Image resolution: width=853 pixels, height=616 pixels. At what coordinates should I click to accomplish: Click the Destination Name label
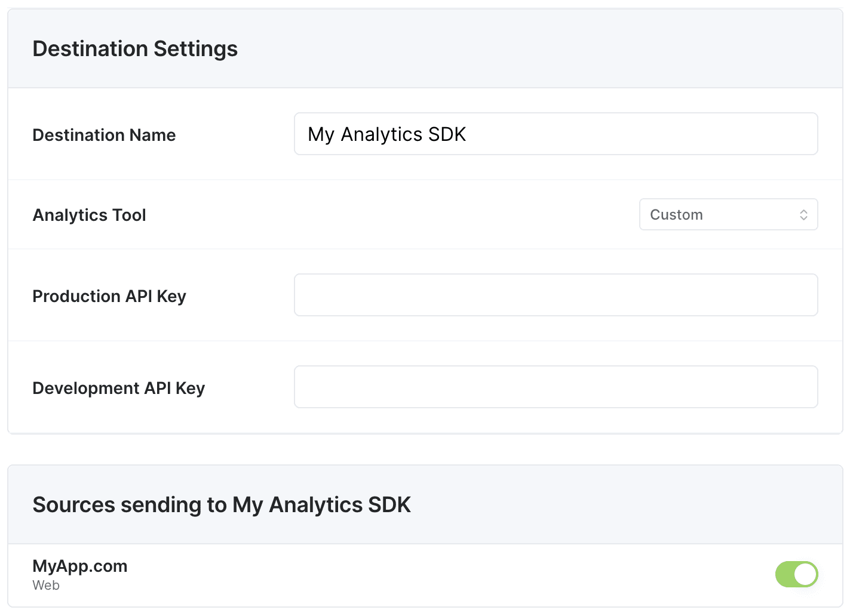coord(104,135)
